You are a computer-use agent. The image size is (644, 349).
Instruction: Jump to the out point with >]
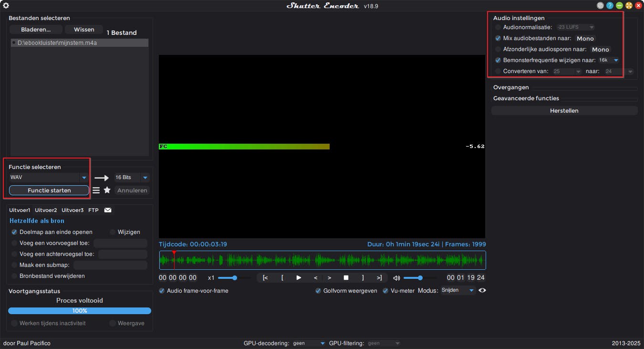point(379,277)
